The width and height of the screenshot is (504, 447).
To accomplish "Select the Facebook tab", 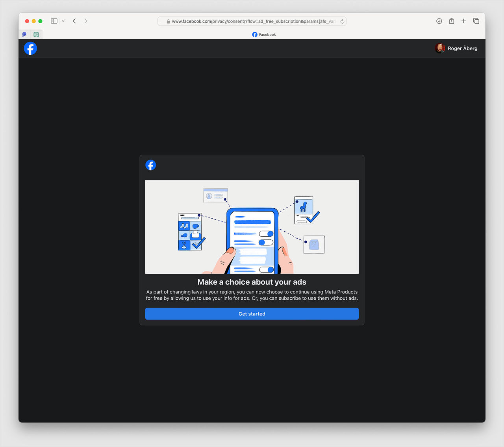I will click(x=264, y=35).
